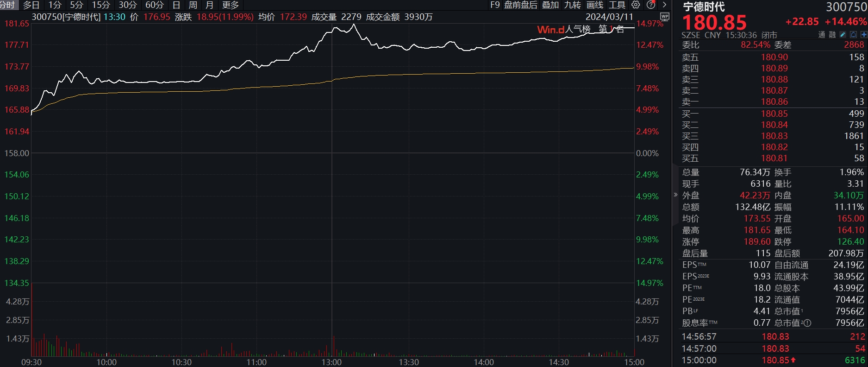This screenshot has height=367, width=868.
Task: Open the 画线 drawing tools
Action: pos(595,5)
